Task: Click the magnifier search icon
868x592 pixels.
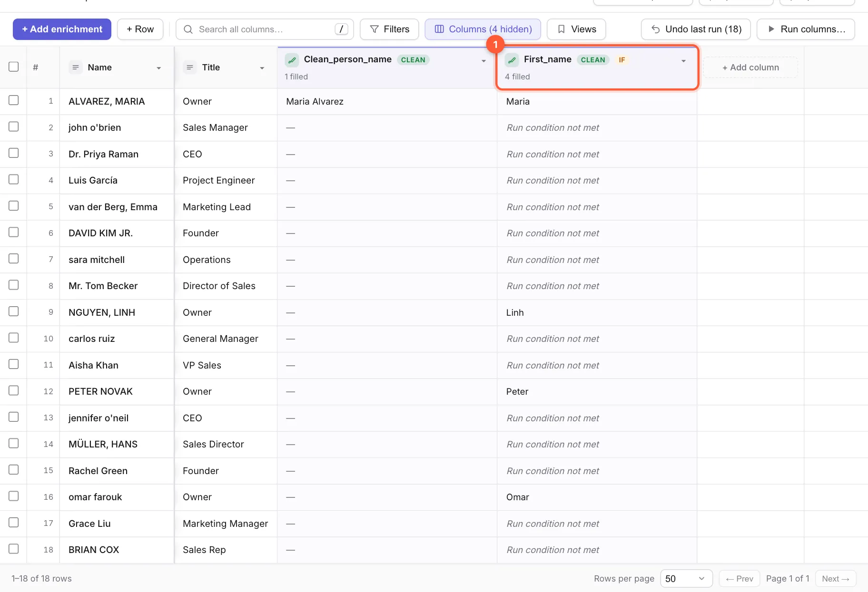Action: (188, 29)
